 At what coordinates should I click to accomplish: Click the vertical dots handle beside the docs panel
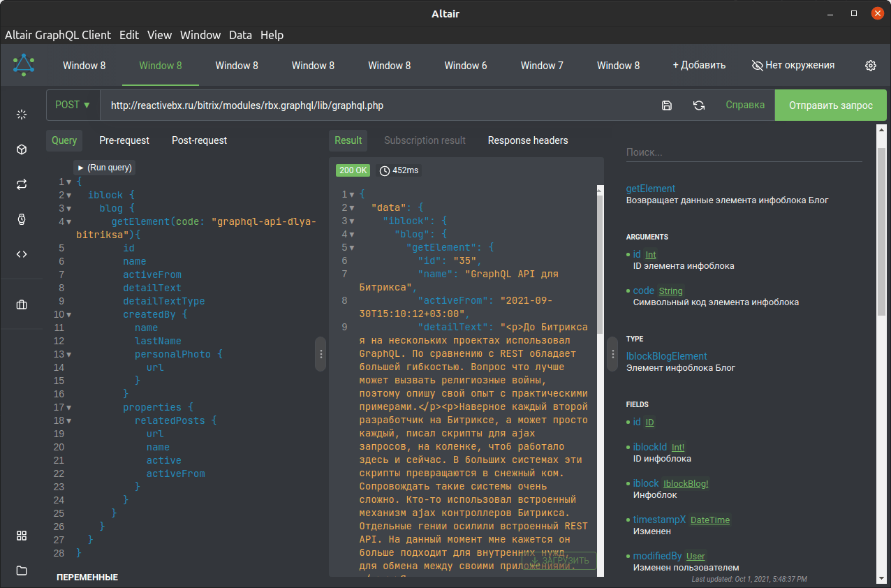click(613, 354)
